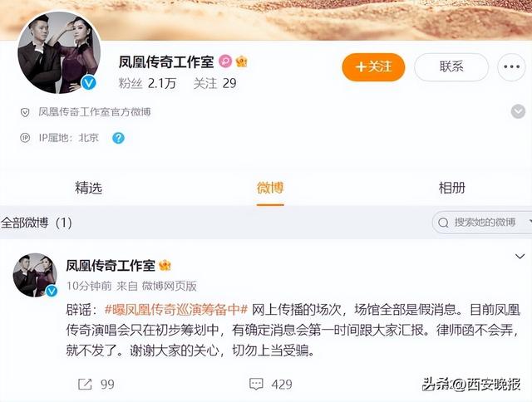Click the blue verified badge on profile avatar

pyautogui.click(x=89, y=82)
